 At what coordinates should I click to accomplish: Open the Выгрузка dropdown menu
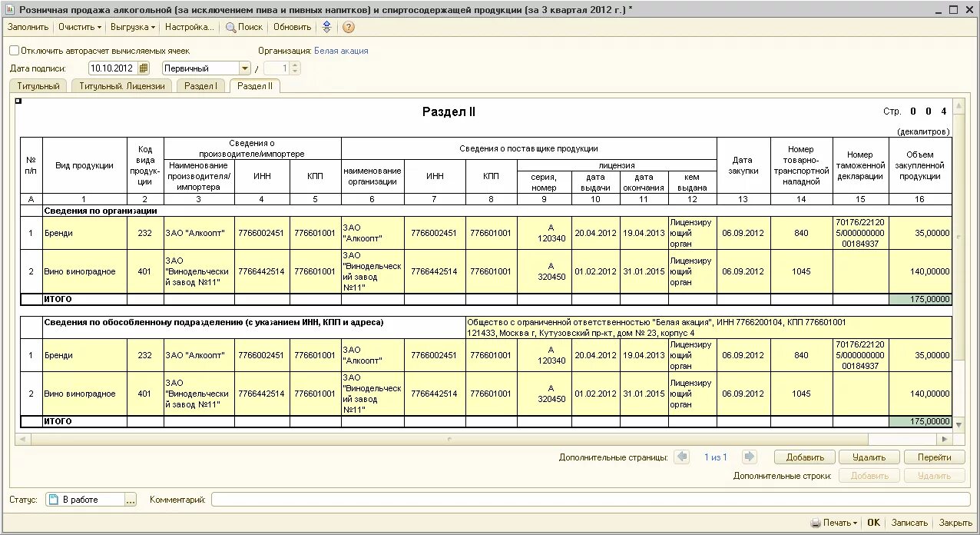point(133,27)
